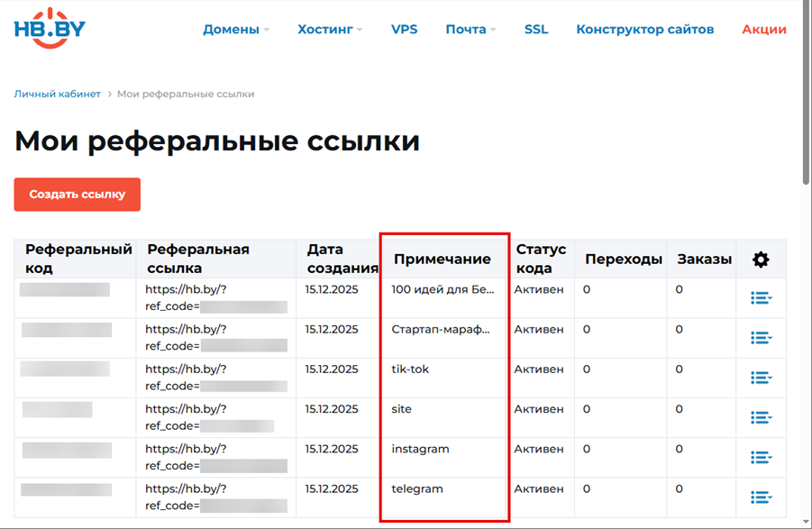The height and width of the screenshot is (529, 812).
Task: Open actions menu for the Стартап-мараф row
Action: 762,338
